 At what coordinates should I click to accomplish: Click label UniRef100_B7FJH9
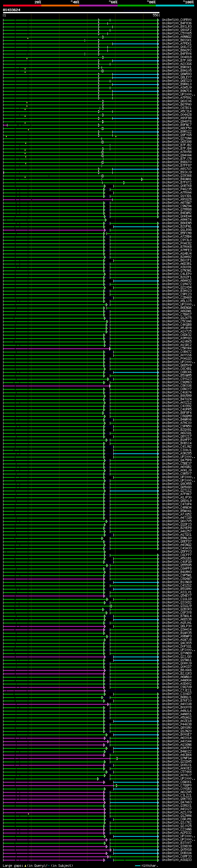point(177,60)
